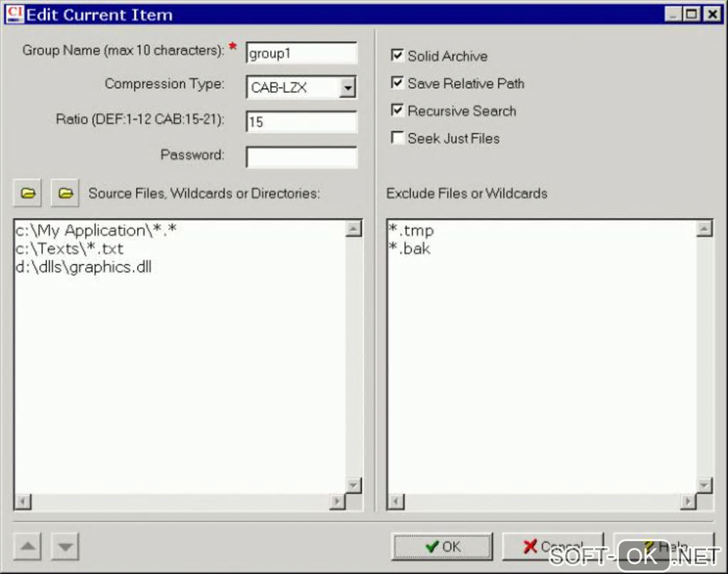Click the first yellow folder browse icon

click(x=27, y=193)
